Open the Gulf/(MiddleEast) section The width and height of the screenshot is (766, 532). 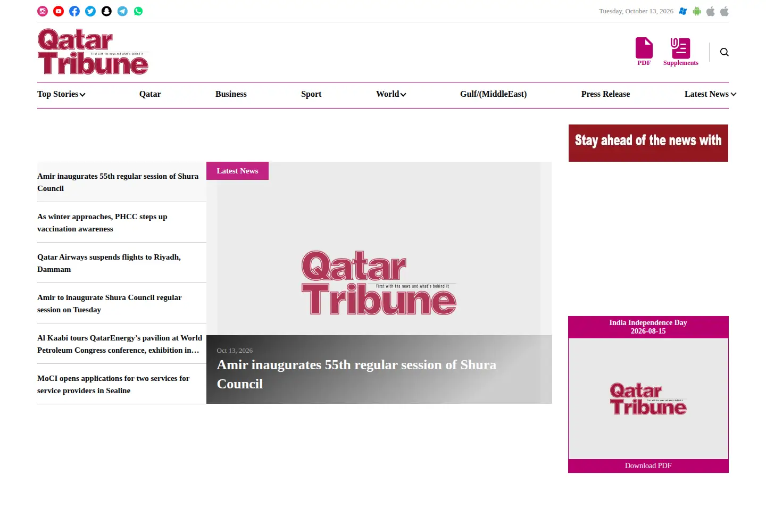point(494,94)
